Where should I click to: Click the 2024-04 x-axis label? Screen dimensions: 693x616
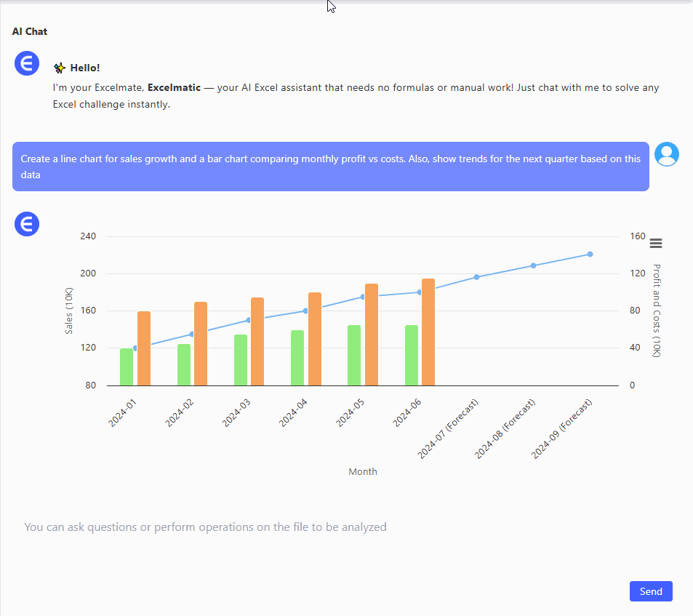pos(294,412)
